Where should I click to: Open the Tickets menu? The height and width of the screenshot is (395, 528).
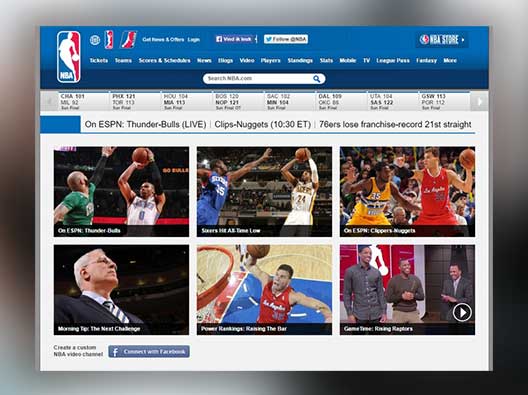(99, 61)
